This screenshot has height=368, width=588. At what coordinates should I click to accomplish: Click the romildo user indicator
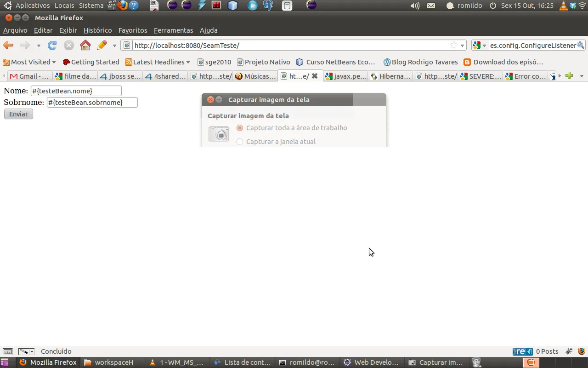coord(464,6)
